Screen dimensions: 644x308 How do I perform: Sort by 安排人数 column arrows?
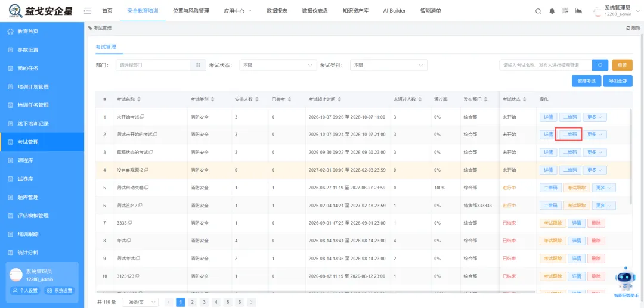click(256, 99)
